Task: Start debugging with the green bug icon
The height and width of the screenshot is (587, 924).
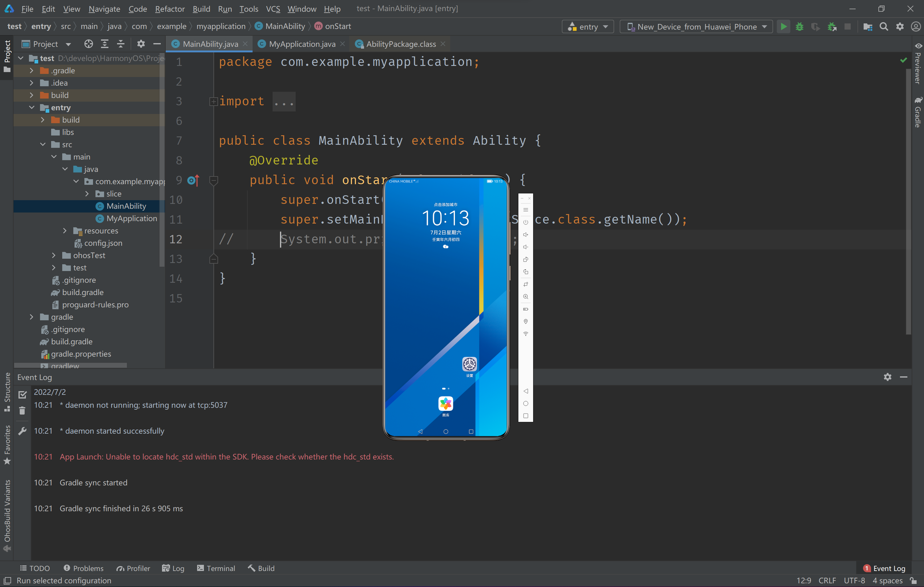Action: click(x=799, y=26)
